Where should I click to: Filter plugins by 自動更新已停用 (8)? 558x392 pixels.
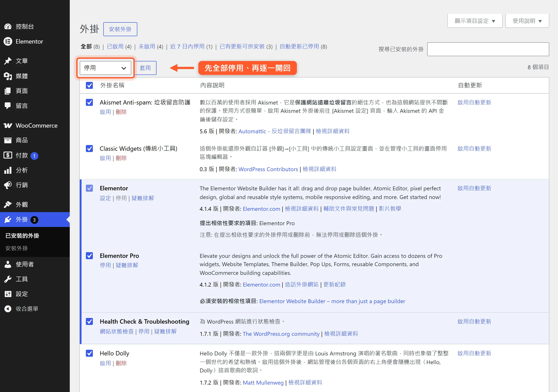click(303, 46)
